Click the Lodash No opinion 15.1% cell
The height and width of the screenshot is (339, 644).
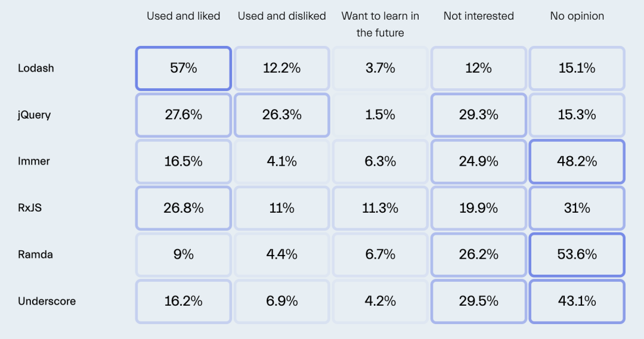click(577, 68)
